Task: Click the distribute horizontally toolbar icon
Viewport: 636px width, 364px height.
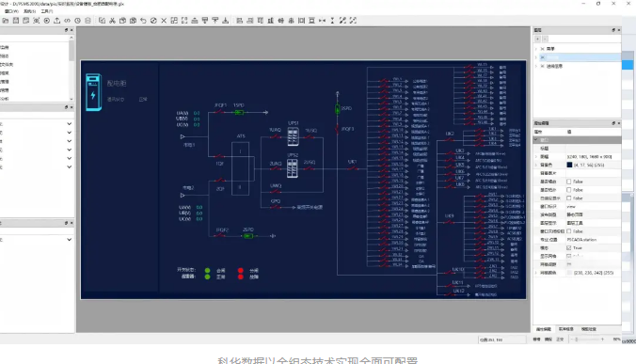Action: 301,21
